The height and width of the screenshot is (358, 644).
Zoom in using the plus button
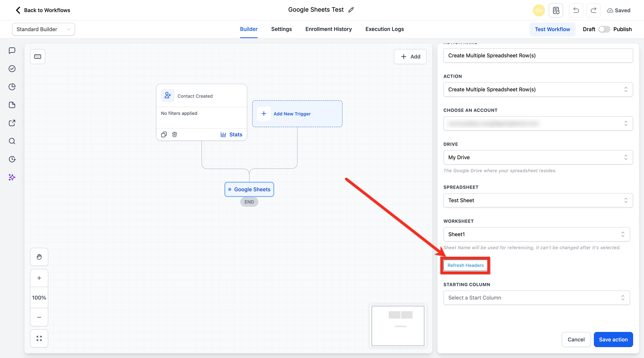tap(39, 278)
